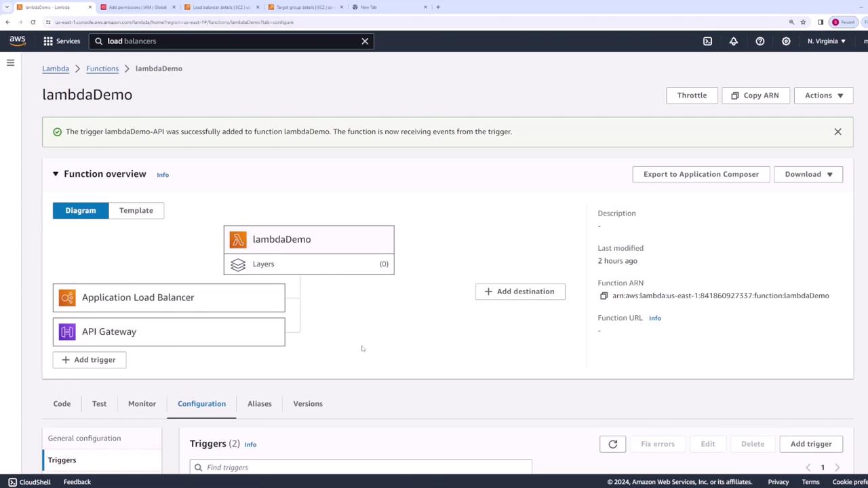The height and width of the screenshot is (488, 868).
Task: Click the browser back arrow
Action: click(7, 22)
